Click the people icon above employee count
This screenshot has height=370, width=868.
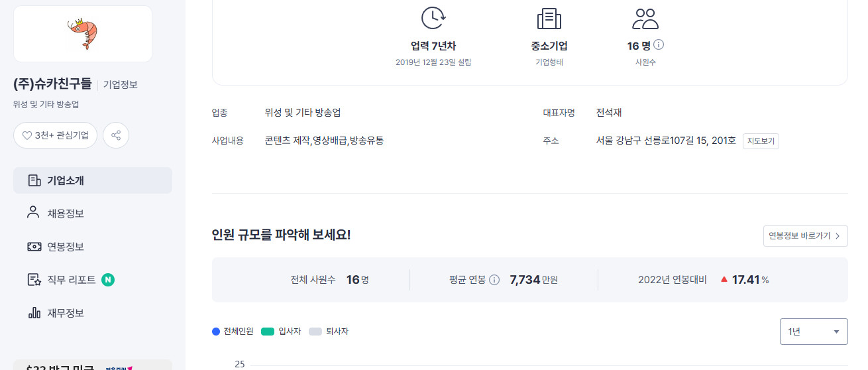tap(645, 18)
